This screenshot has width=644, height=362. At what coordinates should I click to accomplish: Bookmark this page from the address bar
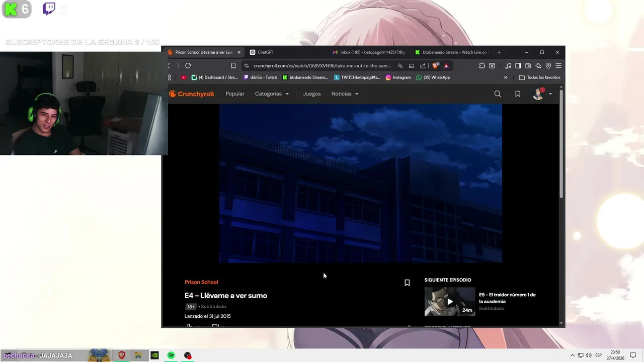(233, 65)
